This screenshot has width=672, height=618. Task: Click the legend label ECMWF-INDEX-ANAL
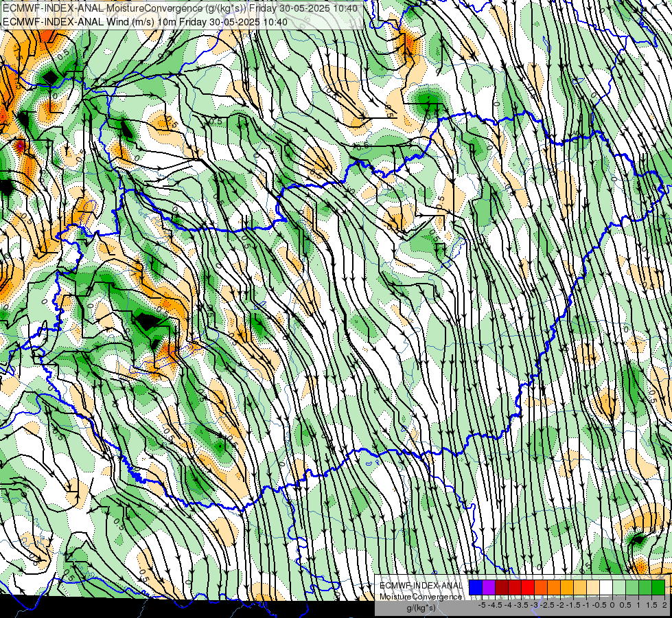421,586
